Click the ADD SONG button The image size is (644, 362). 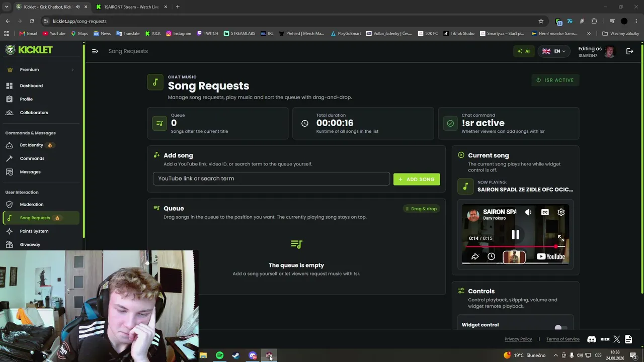click(417, 179)
